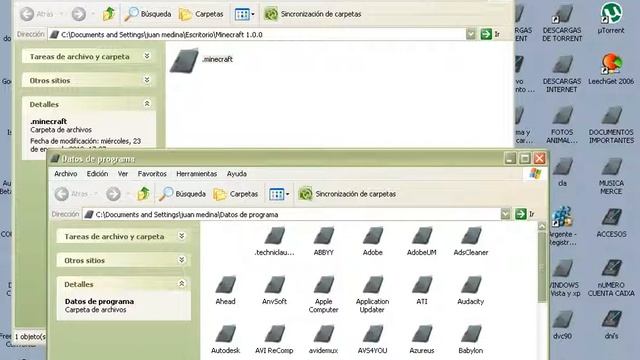This screenshot has height=360, width=640.
Task: Select the Azureus folder
Action: tap(422, 339)
